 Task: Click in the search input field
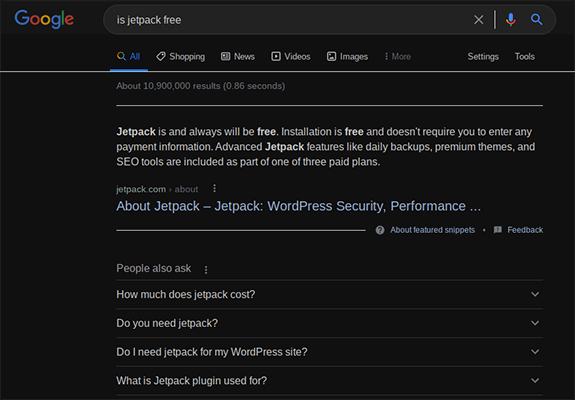tap(290, 20)
